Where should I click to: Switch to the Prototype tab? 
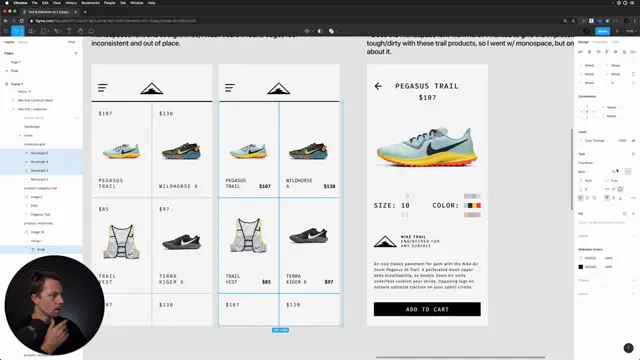tap(600, 42)
